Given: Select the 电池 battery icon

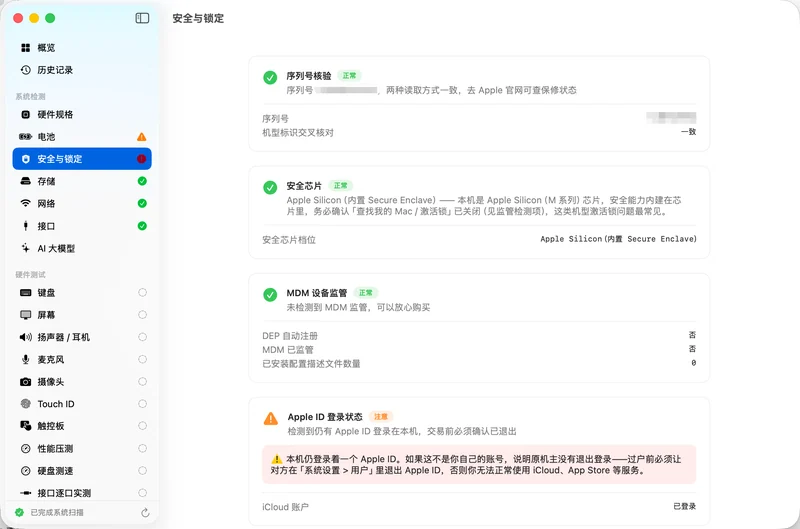Looking at the screenshot, I should click(26, 137).
